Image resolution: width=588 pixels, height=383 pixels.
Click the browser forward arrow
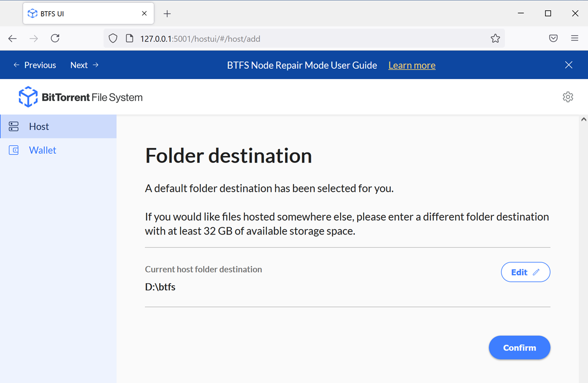pyautogui.click(x=34, y=39)
